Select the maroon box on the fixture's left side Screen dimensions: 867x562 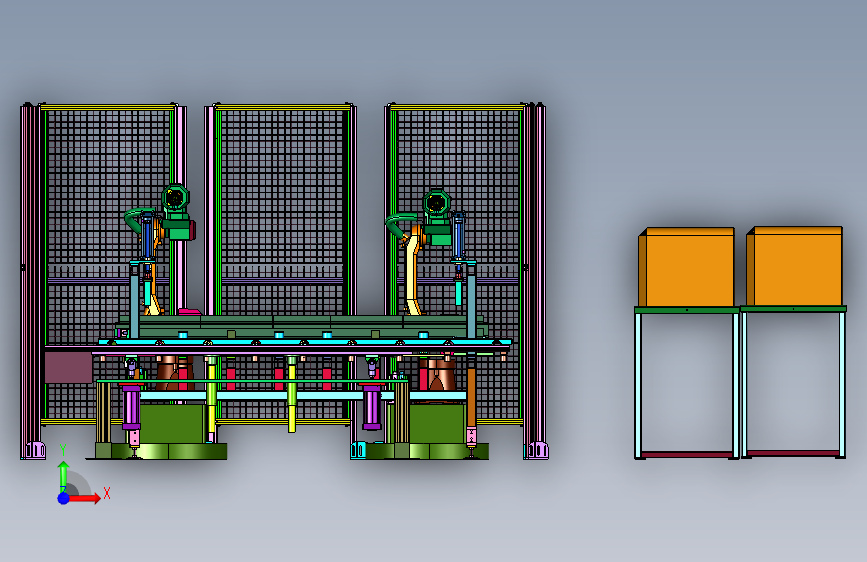tap(69, 367)
